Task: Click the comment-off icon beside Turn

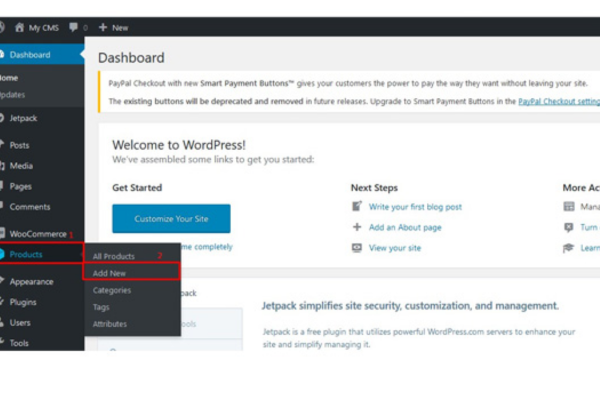Action: (569, 227)
